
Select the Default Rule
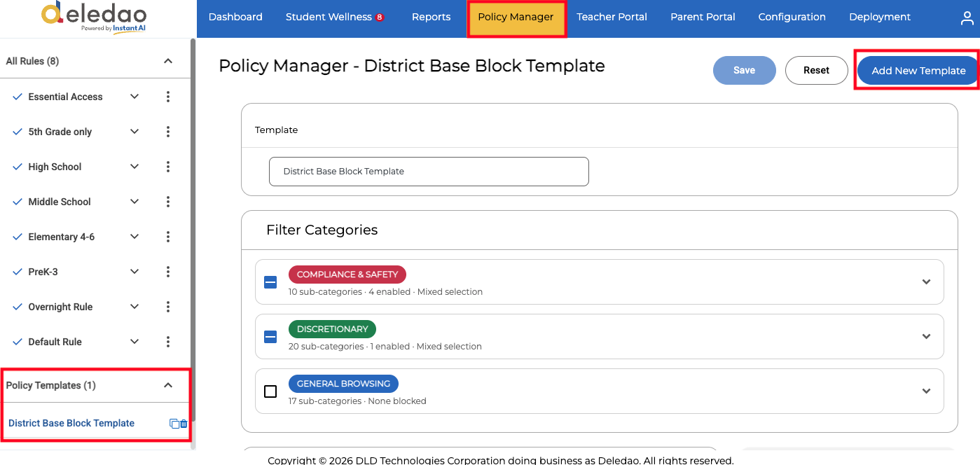tap(55, 342)
